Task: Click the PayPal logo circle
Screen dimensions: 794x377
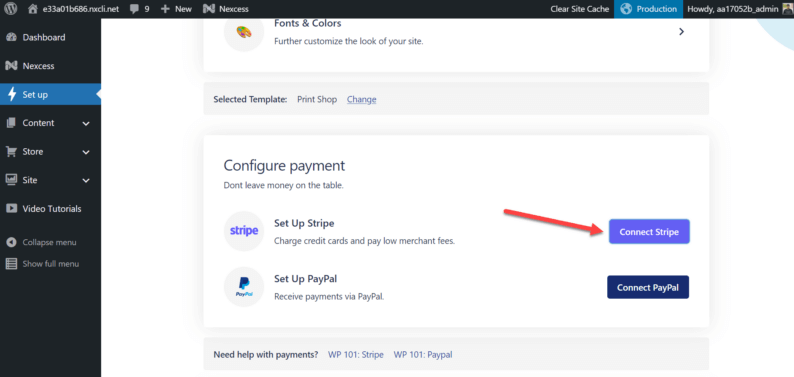Action: point(244,287)
